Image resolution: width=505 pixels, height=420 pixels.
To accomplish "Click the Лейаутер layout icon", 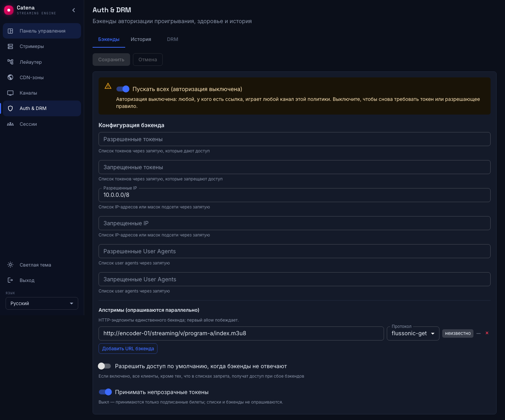I will 11,62.
